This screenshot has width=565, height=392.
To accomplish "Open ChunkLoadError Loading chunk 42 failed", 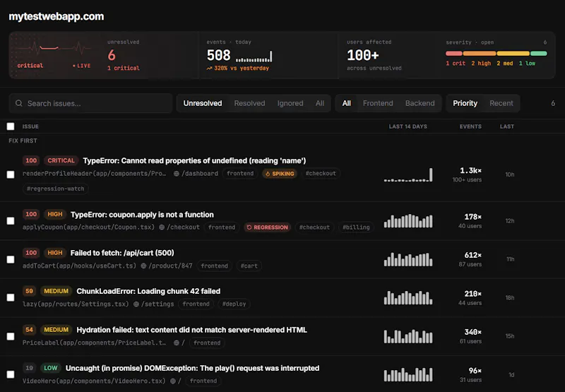I will click(x=148, y=291).
